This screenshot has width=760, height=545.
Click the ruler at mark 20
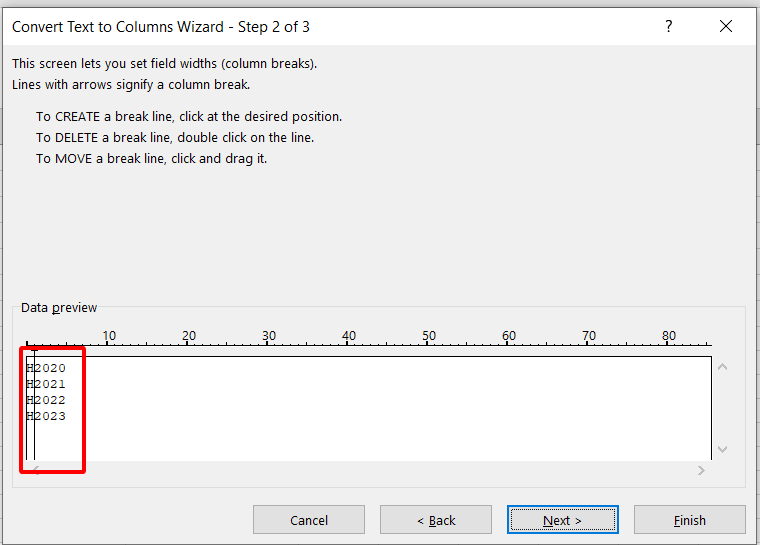(186, 345)
